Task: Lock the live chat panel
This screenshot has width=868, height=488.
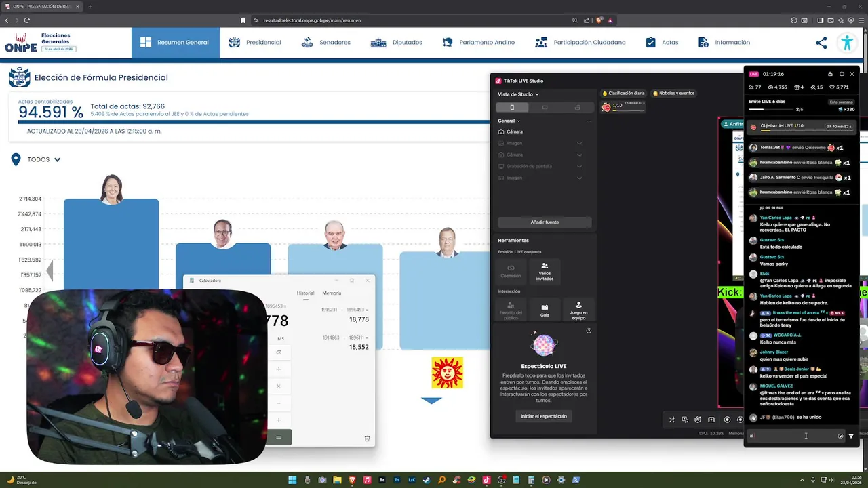Action: (830, 74)
